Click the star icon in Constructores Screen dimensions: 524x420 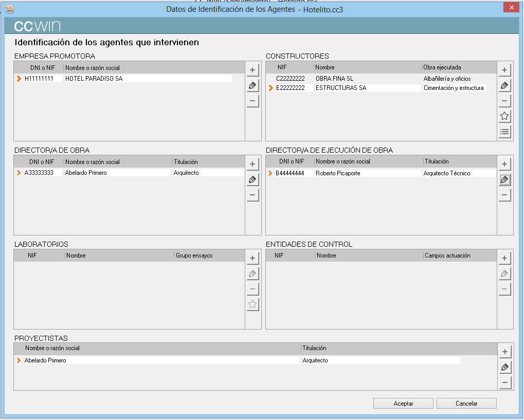[x=504, y=116]
